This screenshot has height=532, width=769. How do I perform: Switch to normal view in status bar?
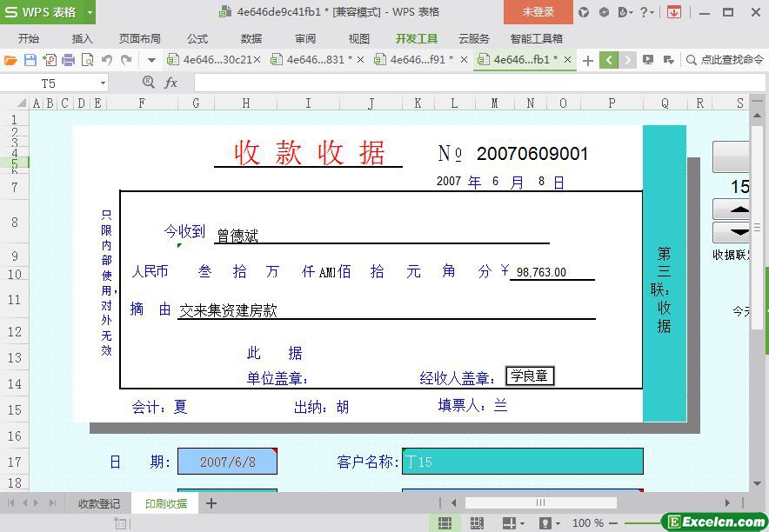(x=445, y=522)
